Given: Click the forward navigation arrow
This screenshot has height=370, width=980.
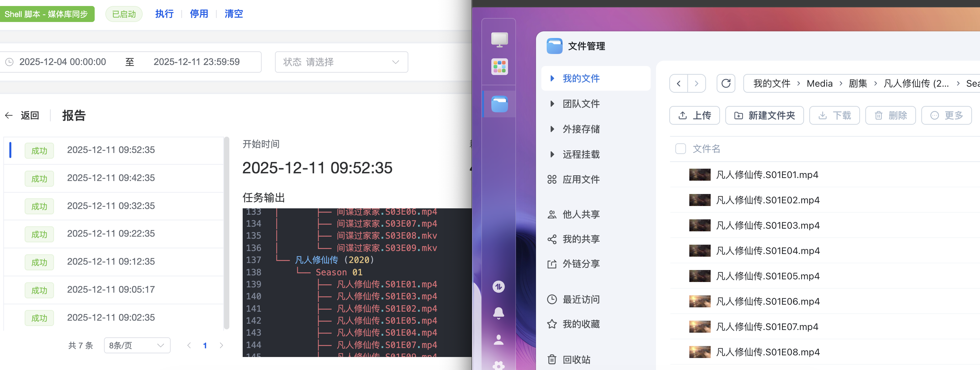Looking at the screenshot, I should (697, 83).
